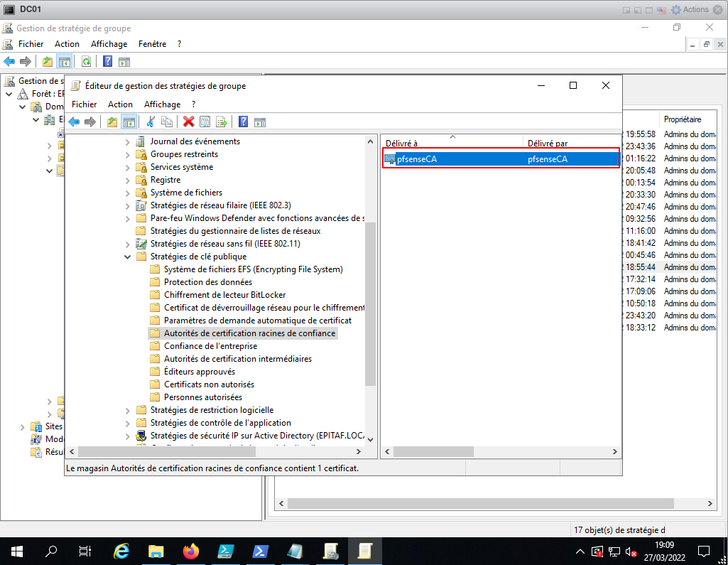This screenshot has height=565, width=728.
Task: Click the blue Help icon in editor toolbar
Action: [243, 122]
